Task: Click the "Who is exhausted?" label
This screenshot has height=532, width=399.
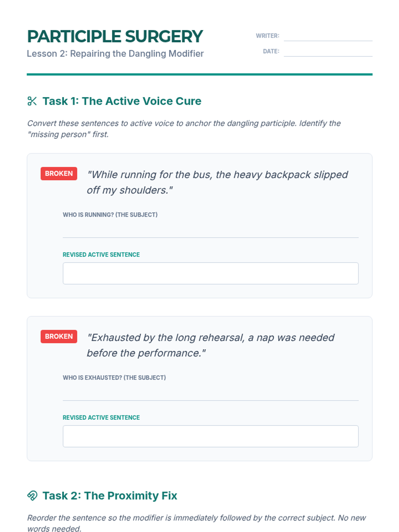Action: point(114,378)
